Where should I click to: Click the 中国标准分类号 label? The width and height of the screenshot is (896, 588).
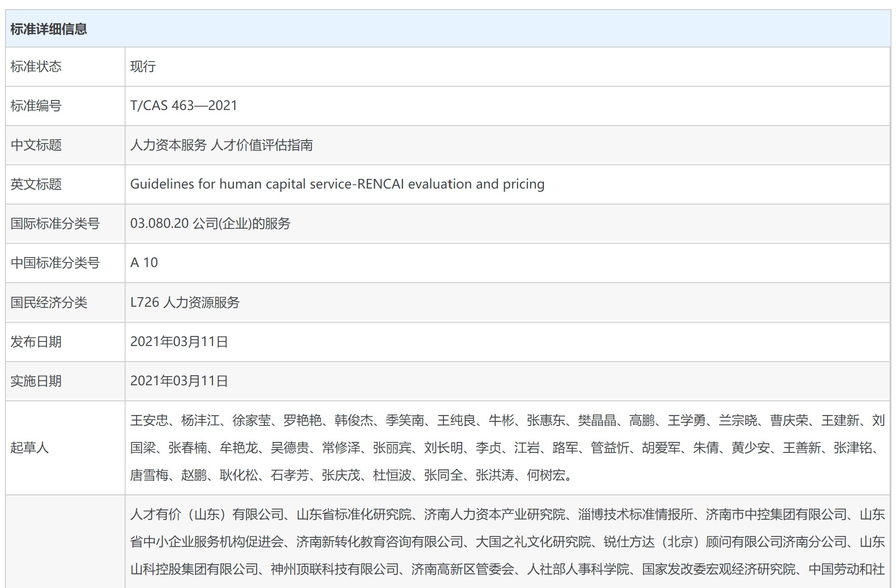pos(55,263)
